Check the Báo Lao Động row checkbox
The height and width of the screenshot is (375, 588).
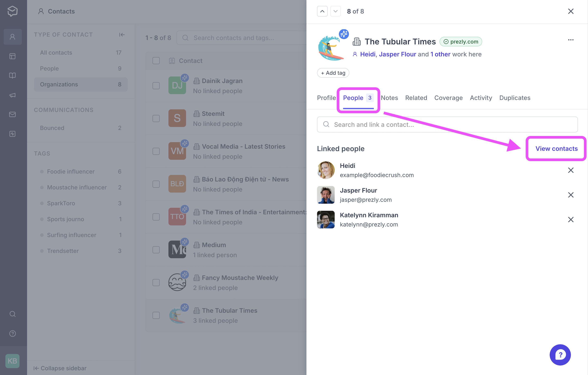[x=156, y=184]
